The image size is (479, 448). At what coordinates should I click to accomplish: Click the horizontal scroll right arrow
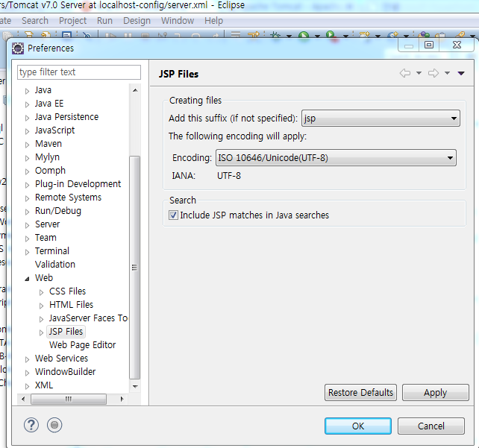122,399
